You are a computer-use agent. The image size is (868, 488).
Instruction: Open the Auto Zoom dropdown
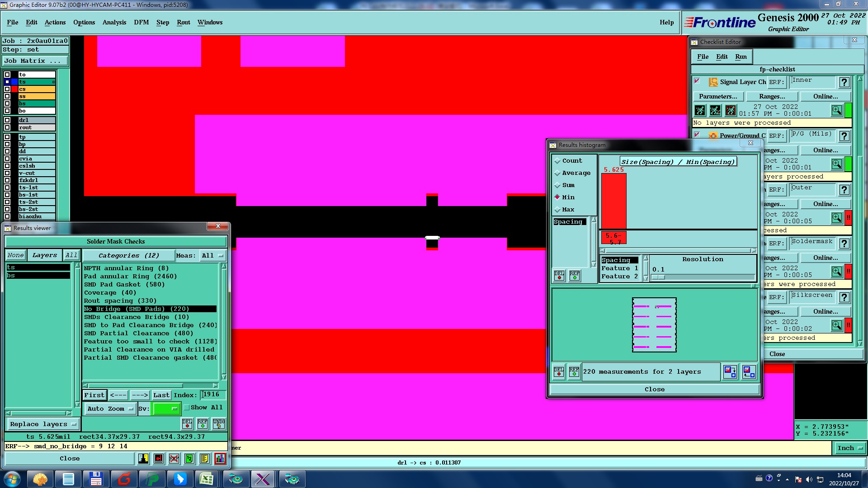click(x=110, y=408)
